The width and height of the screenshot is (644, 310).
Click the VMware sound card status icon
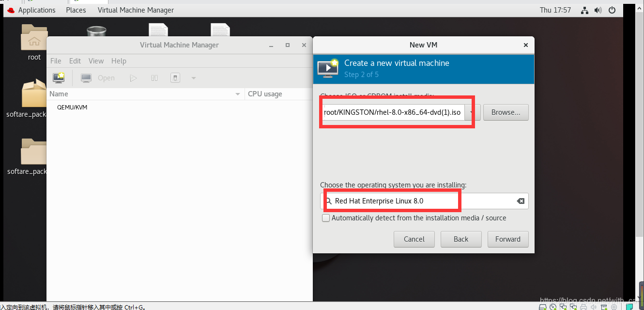594,307
